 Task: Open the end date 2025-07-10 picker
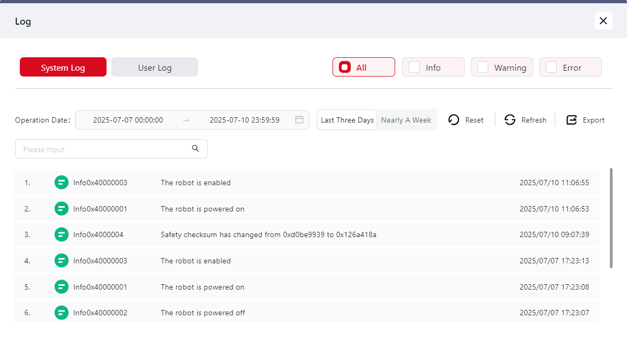(244, 120)
